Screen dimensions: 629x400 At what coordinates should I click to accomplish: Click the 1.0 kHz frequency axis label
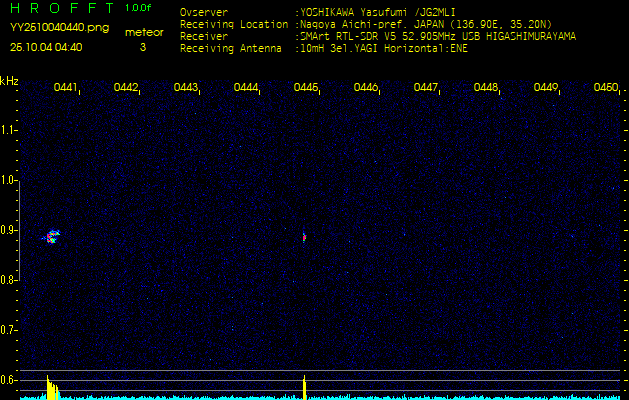click(9, 180)
